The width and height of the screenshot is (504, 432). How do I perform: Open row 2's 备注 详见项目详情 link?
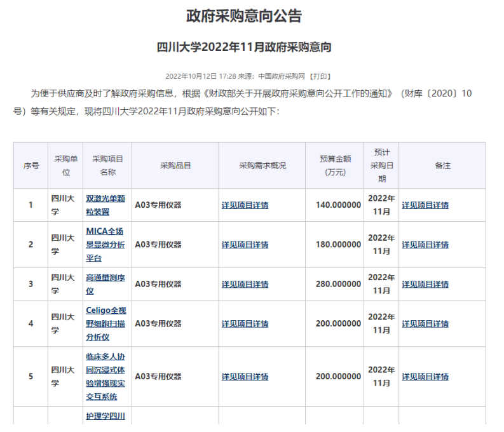click(x=425, y=245)
